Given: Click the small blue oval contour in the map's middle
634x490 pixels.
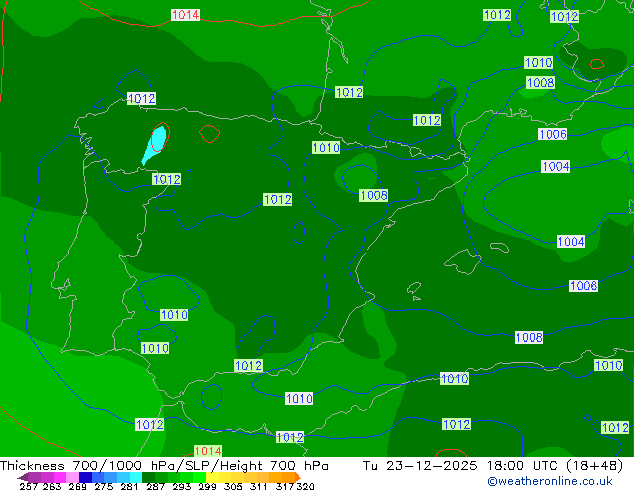Looking at the screenshot, I should (x=299, y=233).
